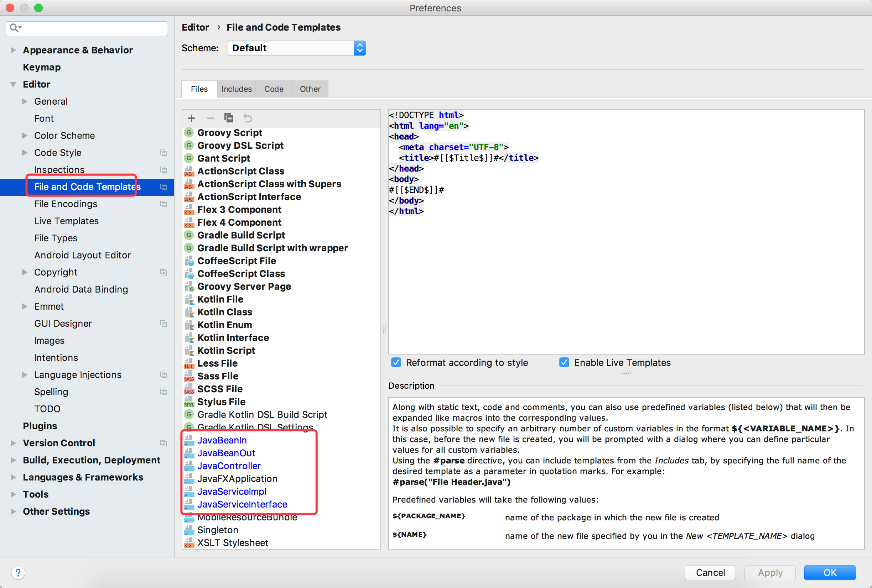The height and width of the screenshot is (588, 872).
Task: Click the help question mark icon
Action: pos(18,573)
